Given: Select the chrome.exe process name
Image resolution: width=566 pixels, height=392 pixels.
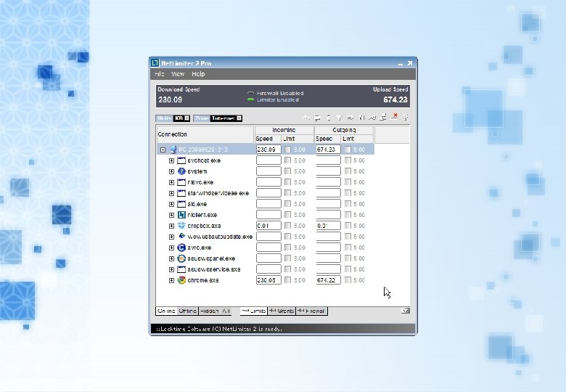Looking at the screenshot, I should (203, 280).
